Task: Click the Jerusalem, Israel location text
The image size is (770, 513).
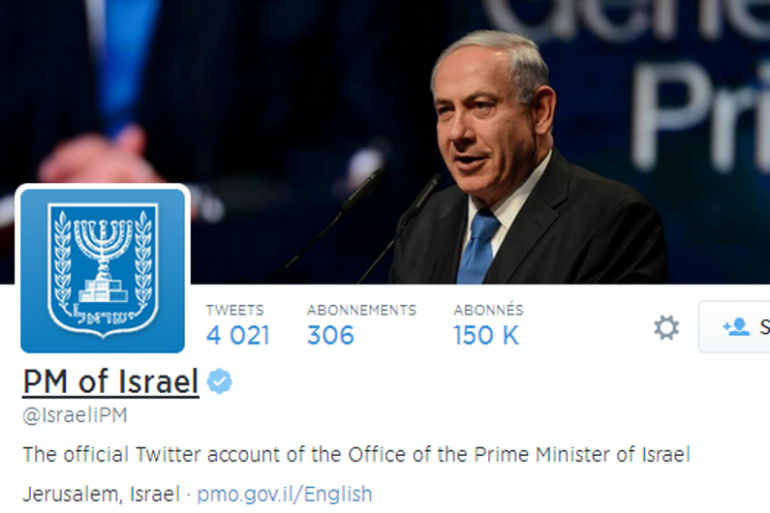Action: pyautogui.click(x=101, y=494)
